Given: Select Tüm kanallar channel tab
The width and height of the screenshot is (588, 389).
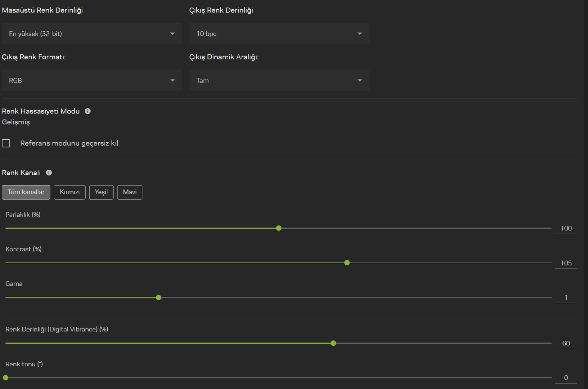Looking at the screenshot, I should 26,192.
